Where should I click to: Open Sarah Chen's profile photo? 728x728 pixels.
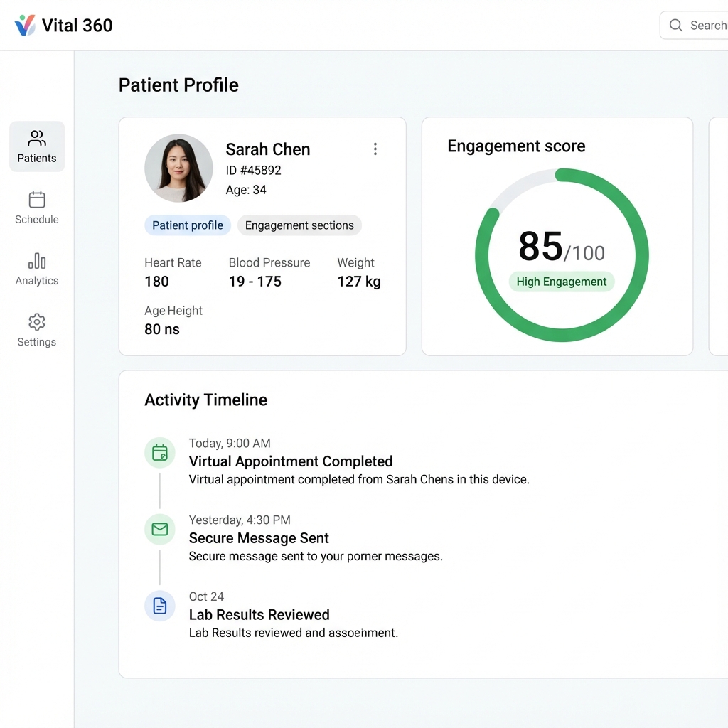click(178, 168)
